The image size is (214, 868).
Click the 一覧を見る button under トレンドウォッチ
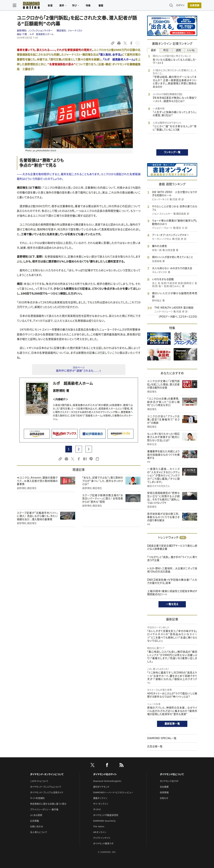coord(172,604)
